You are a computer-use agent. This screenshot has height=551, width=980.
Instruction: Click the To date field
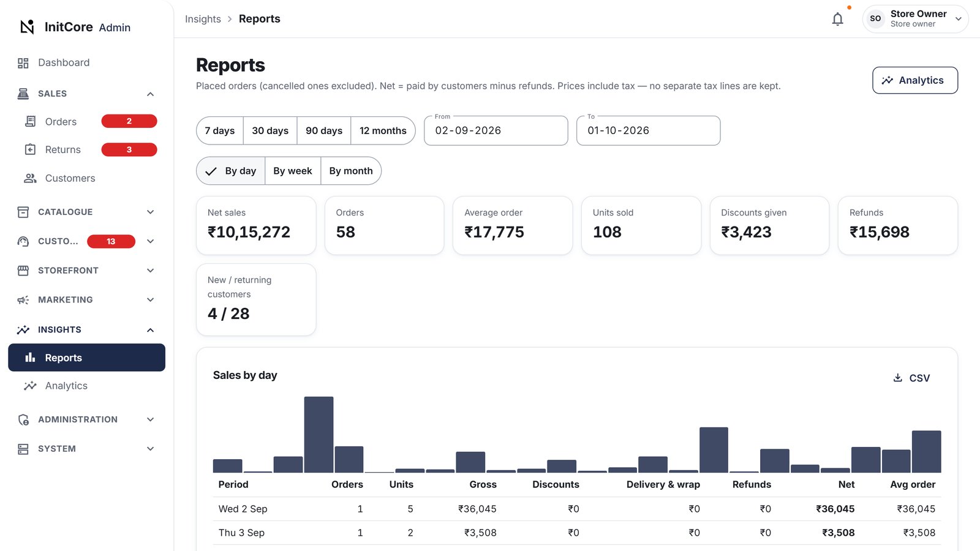click(x=649, y=130)
